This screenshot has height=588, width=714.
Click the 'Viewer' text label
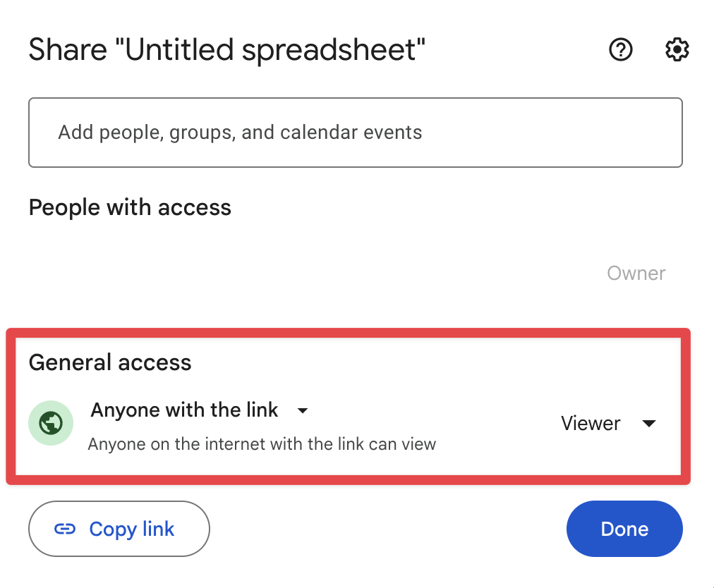click(591, 423)
